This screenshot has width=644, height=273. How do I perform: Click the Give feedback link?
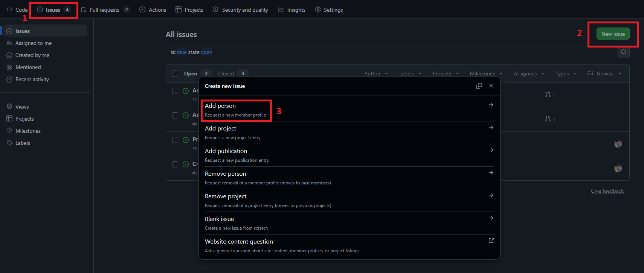coord(607,191)
